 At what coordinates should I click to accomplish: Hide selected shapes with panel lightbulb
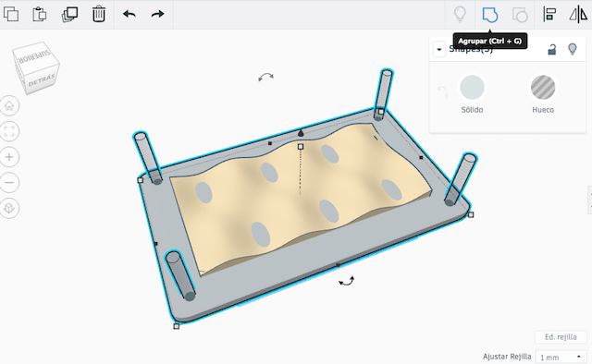pyautogui.click(x=573, y=49)
